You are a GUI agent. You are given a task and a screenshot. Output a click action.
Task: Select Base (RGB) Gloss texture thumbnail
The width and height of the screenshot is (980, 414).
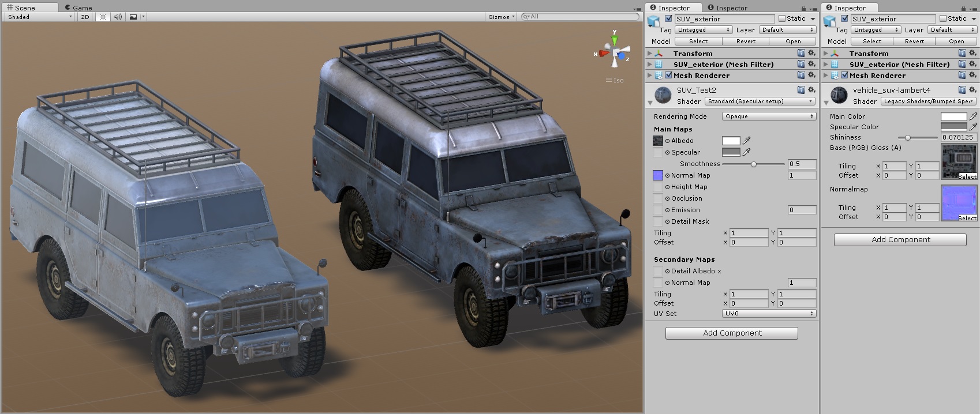tap(959, 162)
